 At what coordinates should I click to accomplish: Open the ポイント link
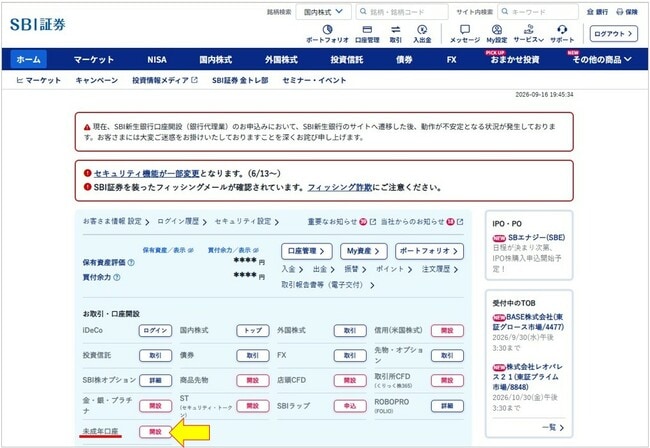(394, 269)
